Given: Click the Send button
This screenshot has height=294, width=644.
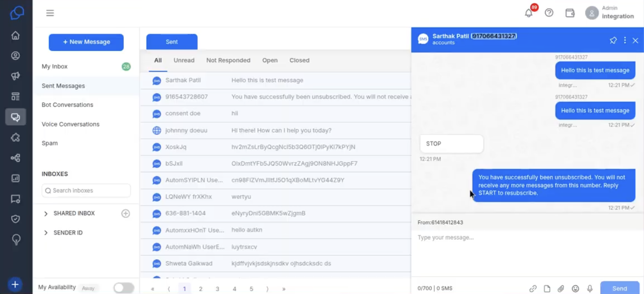Looking at the screenshot, I should (x=620, y=288).
